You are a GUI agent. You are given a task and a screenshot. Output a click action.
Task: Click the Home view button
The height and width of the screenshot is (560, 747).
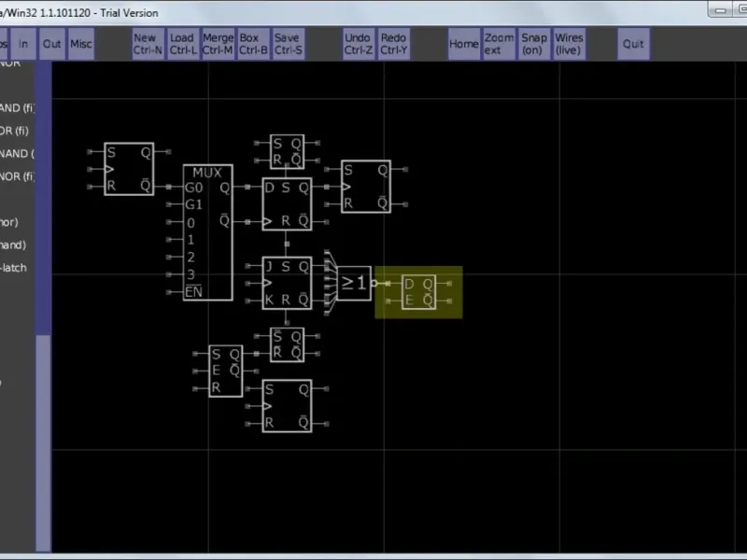click(463, 44)
